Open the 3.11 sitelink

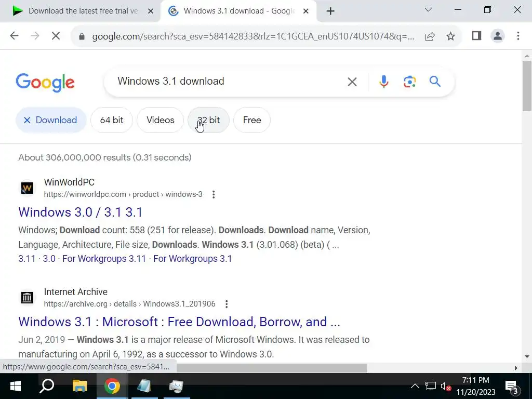point(27,259)
